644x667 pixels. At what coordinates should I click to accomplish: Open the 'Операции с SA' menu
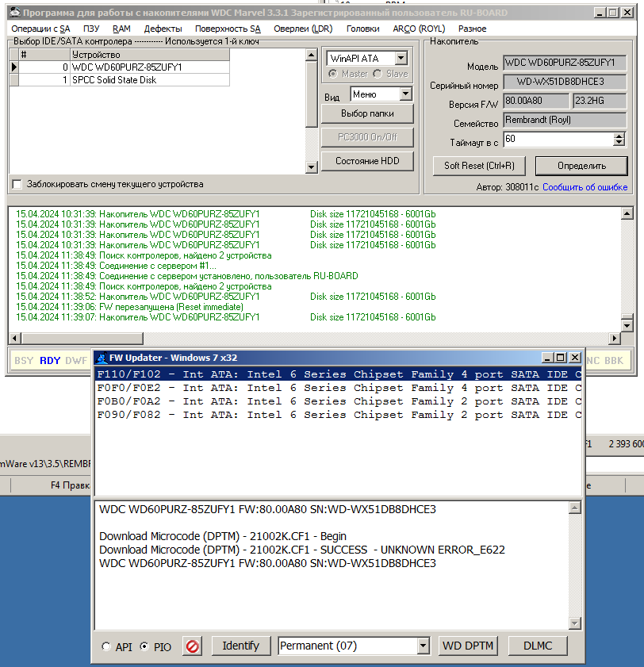pyautogui.click(x=40, y=29)
